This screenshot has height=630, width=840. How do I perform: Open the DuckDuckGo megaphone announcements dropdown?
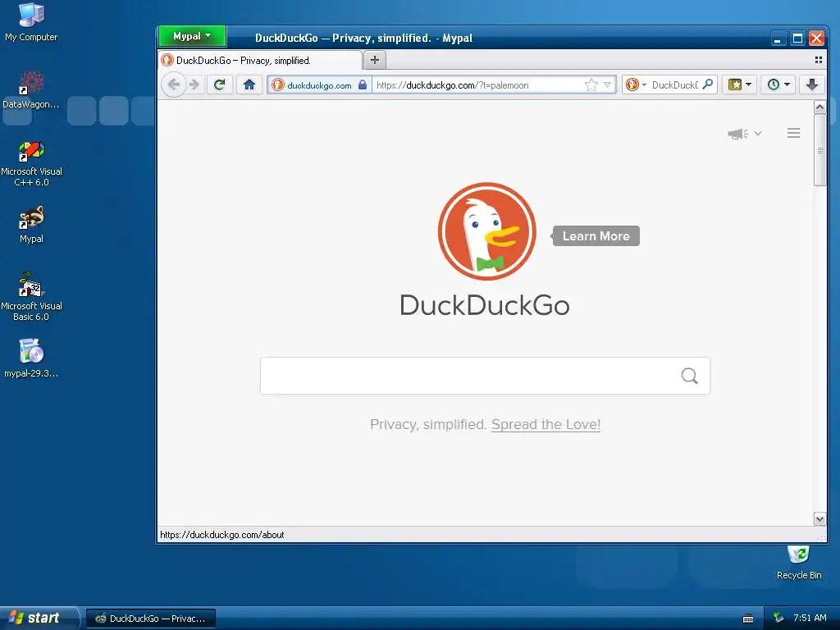tap(745, 134)
